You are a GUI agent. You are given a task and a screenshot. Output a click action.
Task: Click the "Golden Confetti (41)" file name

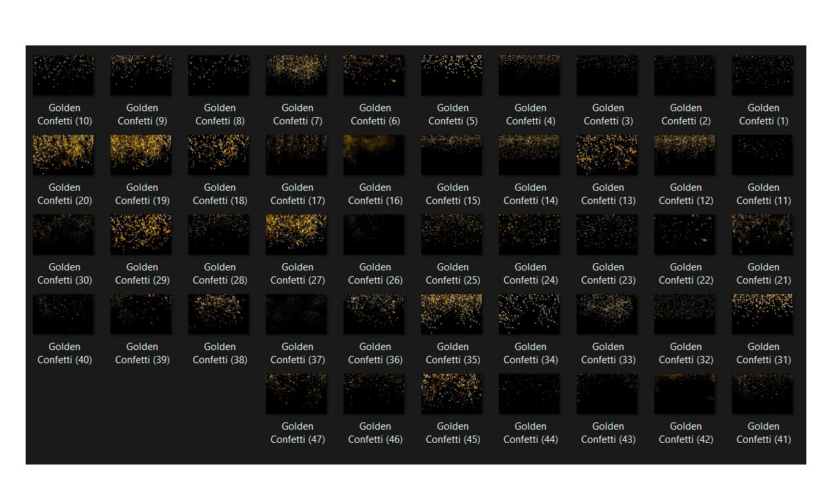[764, 433]
